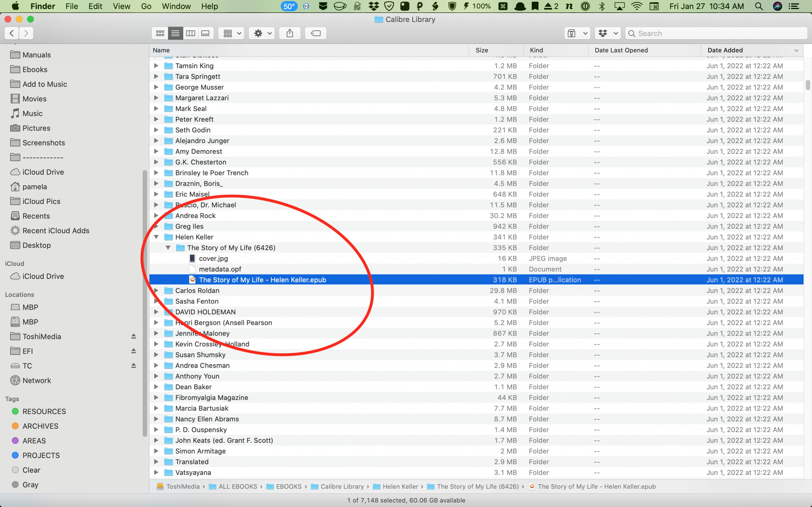Eject the ToshiMedia volume

coord(133,336)
